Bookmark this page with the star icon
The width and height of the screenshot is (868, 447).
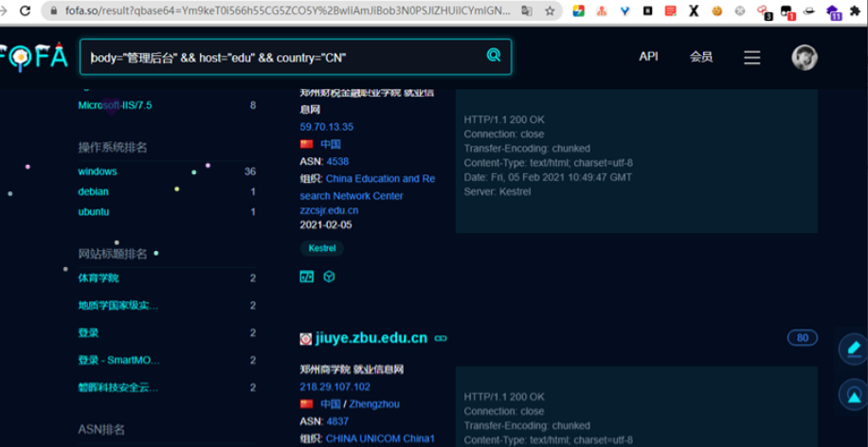550,10
